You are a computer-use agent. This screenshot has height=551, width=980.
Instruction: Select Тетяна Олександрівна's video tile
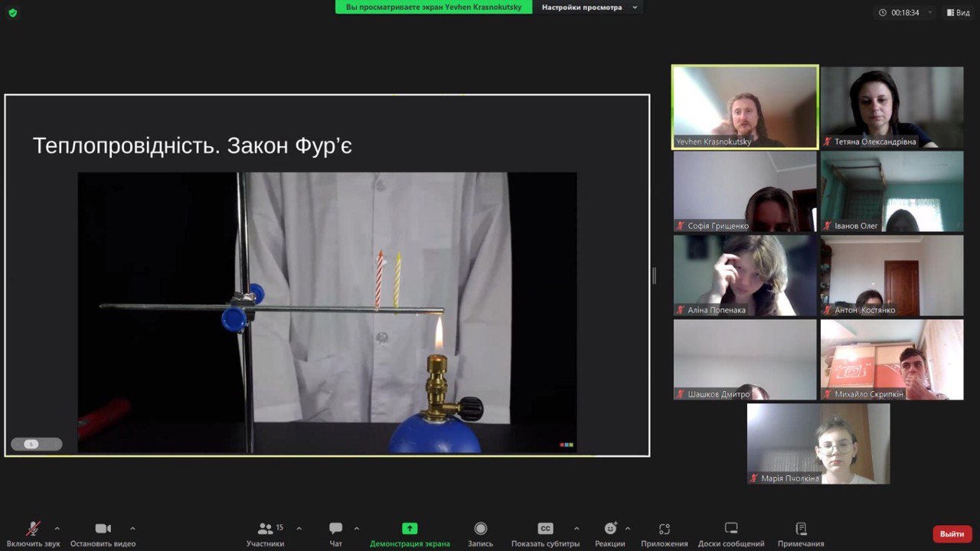tap(892, 106)
